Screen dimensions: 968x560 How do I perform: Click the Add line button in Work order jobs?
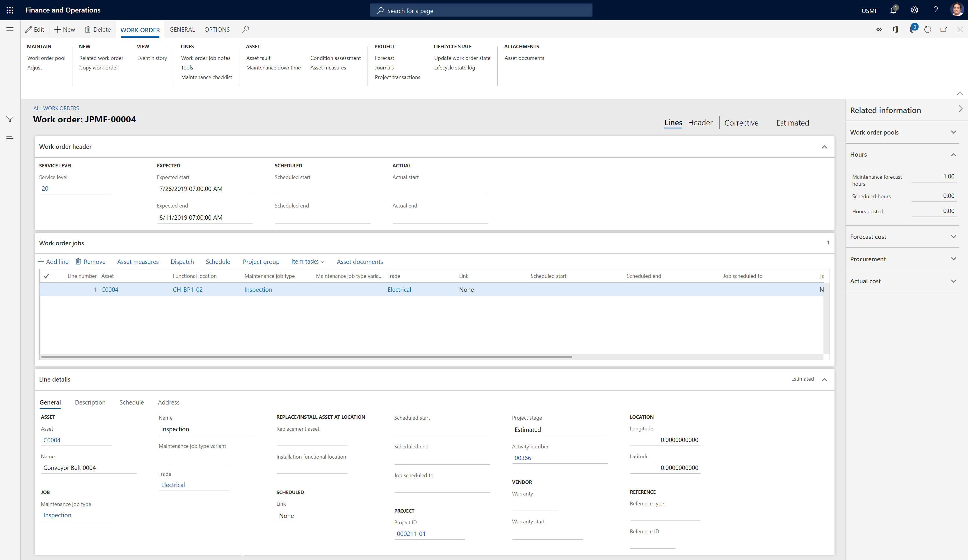(x=53, y=261)
